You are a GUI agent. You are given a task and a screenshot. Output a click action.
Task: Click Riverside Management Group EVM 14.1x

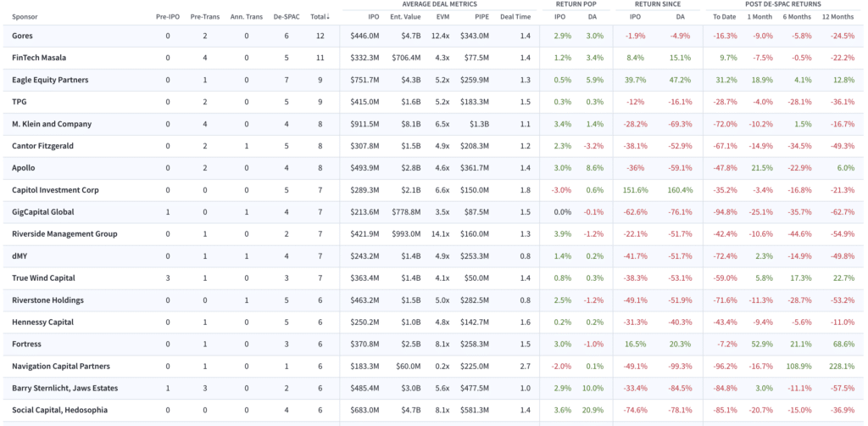[x=440, y=233]
